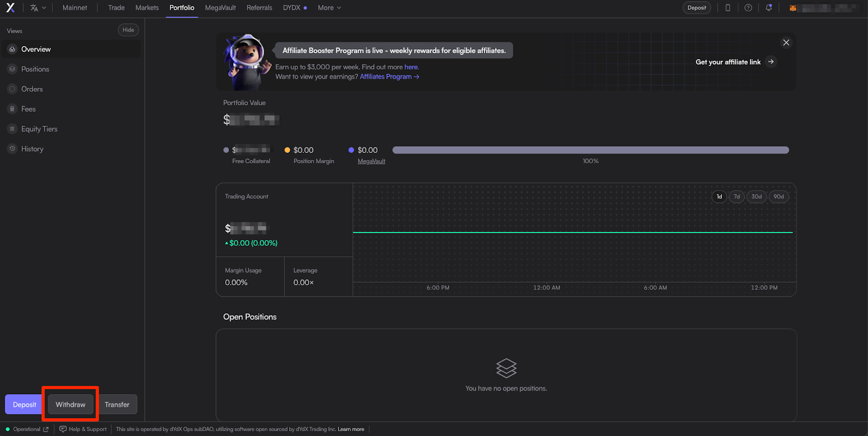The image size is (868, 436).
Task: Click the Leverage 0.00× value
Action: 304,283
